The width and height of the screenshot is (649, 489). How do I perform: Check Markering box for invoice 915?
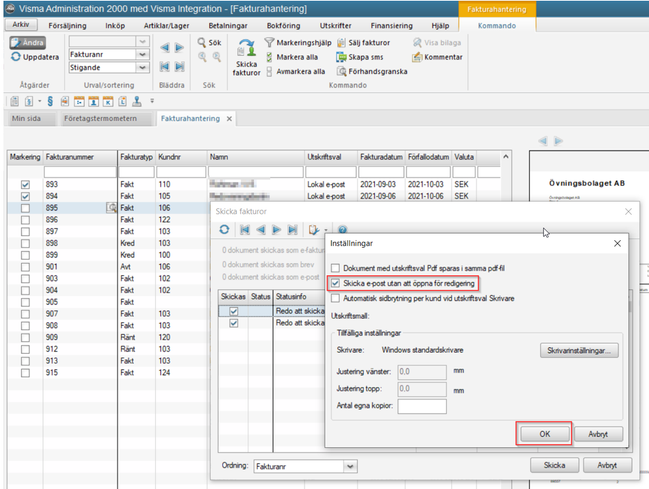pyautogui.click(x=25, y=373)
